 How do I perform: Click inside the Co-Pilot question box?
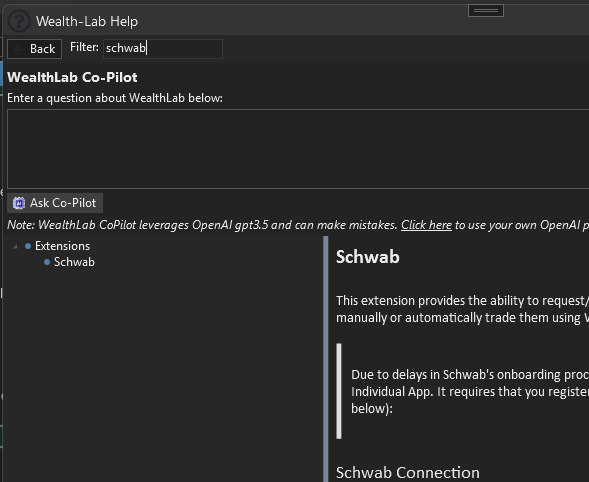click(x=298, y=149)
